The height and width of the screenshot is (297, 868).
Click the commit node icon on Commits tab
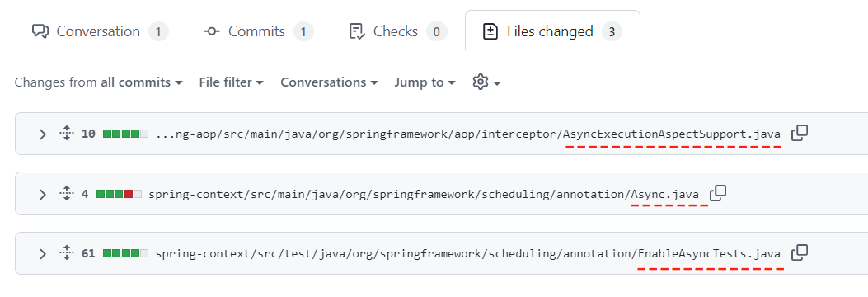tap(212, 31)
